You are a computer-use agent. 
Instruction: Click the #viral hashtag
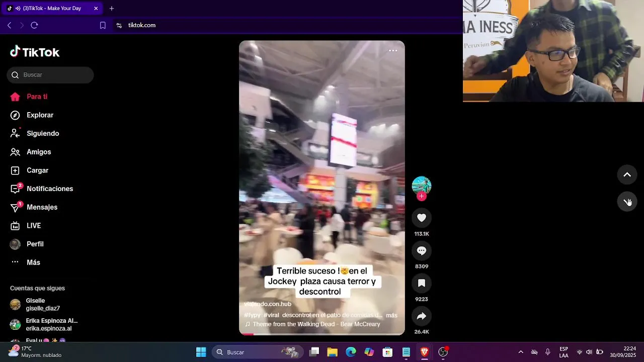(271, 315)
